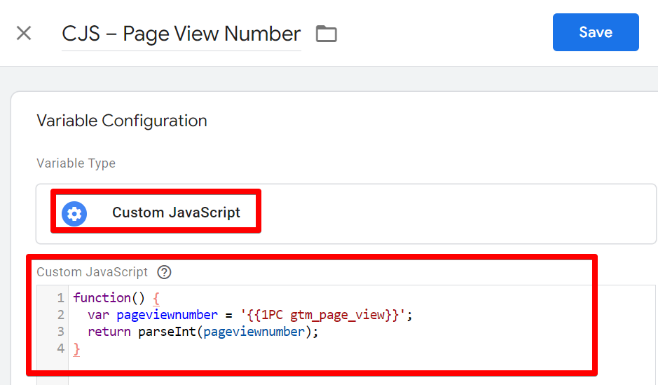Click the Variable Configuration heading
The height and width of the screenshot is (385, 658).
point(122,121)
